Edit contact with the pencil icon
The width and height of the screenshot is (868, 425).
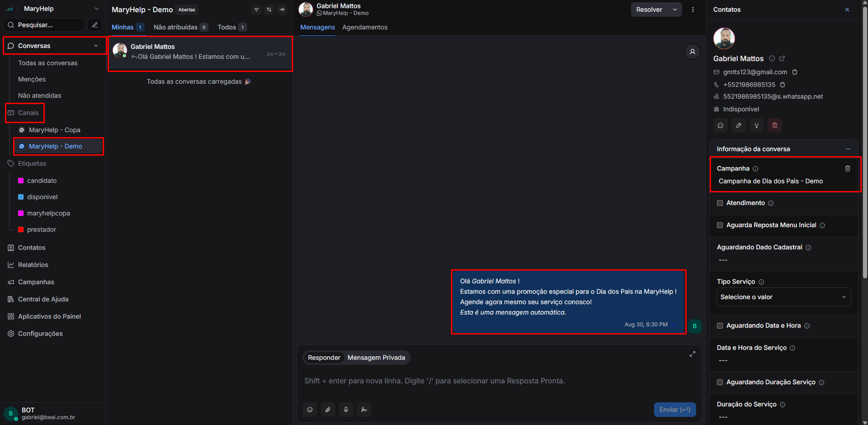pos(739,125)
